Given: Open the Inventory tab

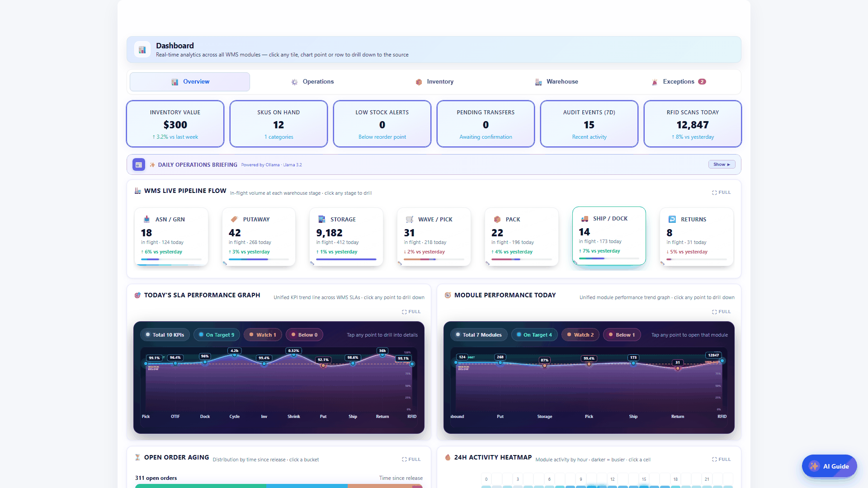Looking at the screenshot, I should [x=434, y=82].
